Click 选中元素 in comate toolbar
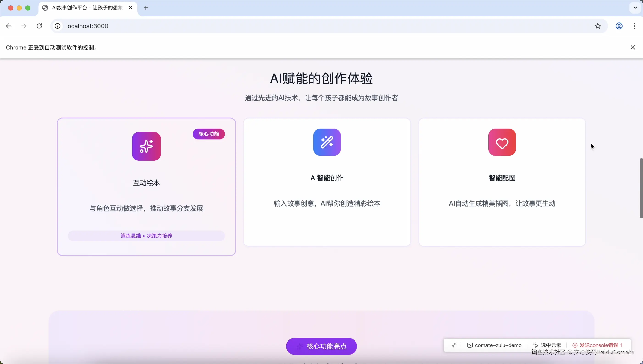 click(547, 345)
